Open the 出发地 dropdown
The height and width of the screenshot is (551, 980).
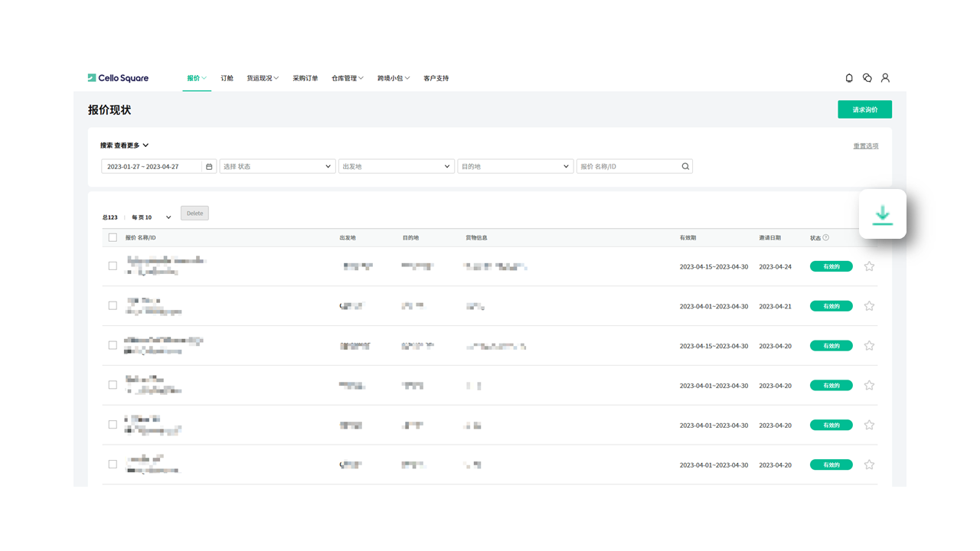pos(396,167)
